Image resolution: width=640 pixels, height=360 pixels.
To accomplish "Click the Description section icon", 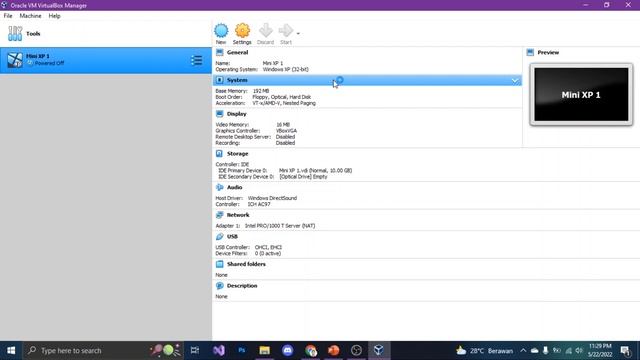I will click(220, 286).
